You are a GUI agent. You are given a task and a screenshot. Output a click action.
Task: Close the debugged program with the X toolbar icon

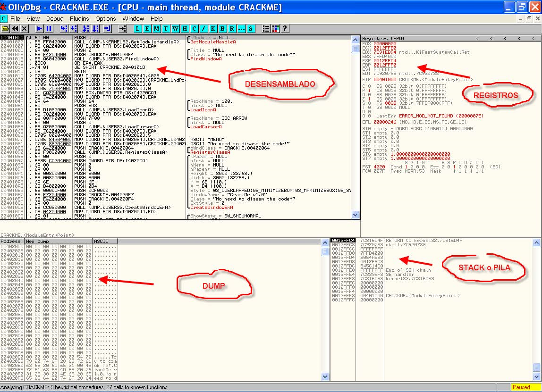[24, 29]
